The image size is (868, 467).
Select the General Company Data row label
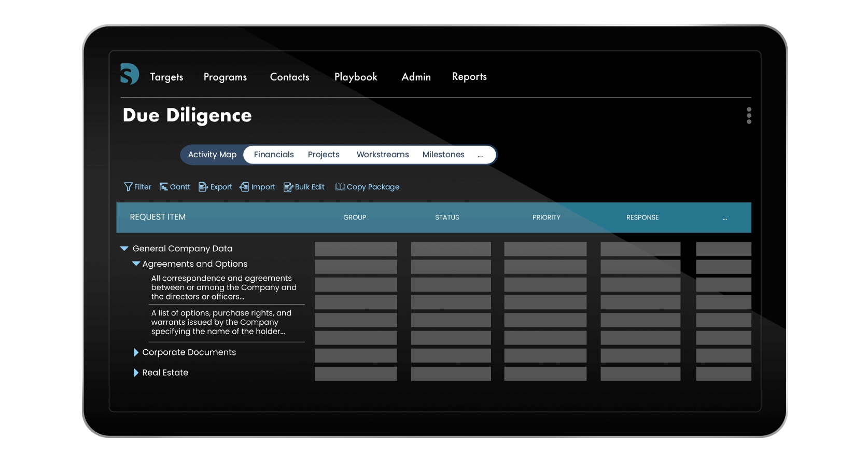coord(183,249)
